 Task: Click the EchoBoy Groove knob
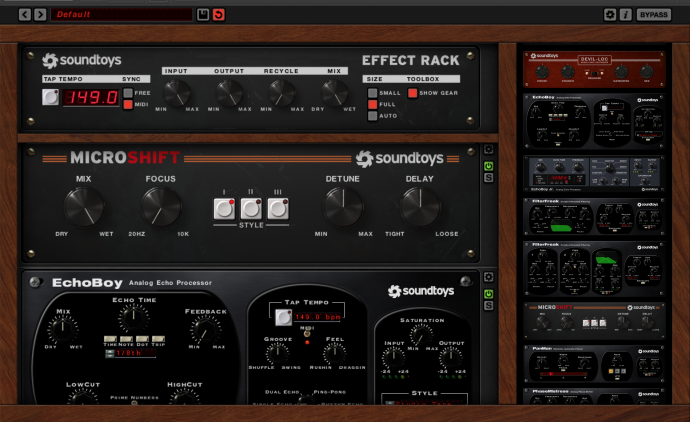coord(278,353)
